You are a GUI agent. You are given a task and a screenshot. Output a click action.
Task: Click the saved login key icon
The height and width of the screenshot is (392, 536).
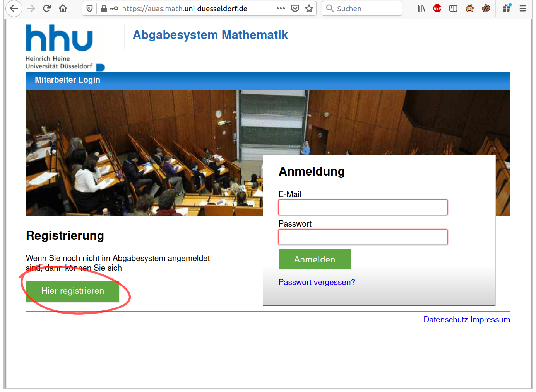[114, 8]
